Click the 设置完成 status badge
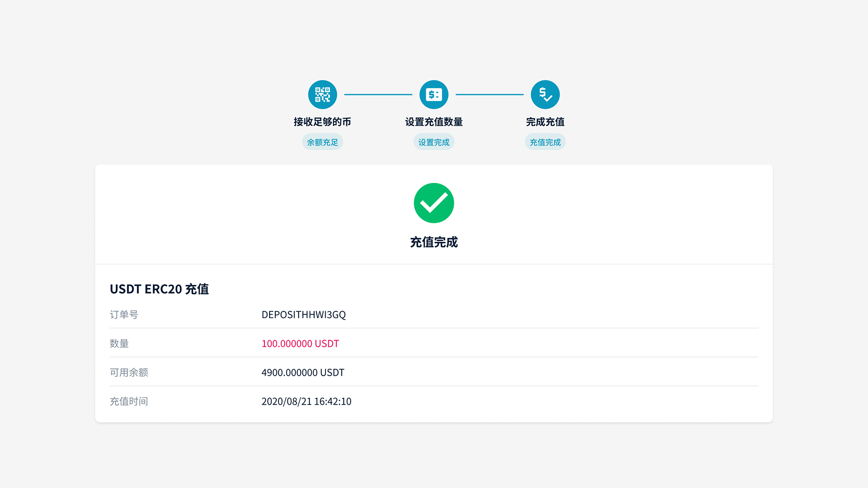This screenshot has height=488, width=868. 434,142
